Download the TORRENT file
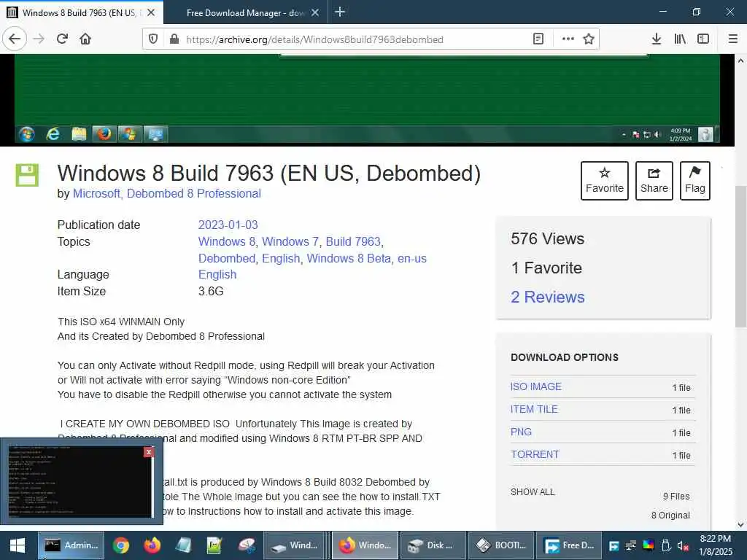Image resolution: width=747 pixels, height=560 pixels. pos(535,455)
